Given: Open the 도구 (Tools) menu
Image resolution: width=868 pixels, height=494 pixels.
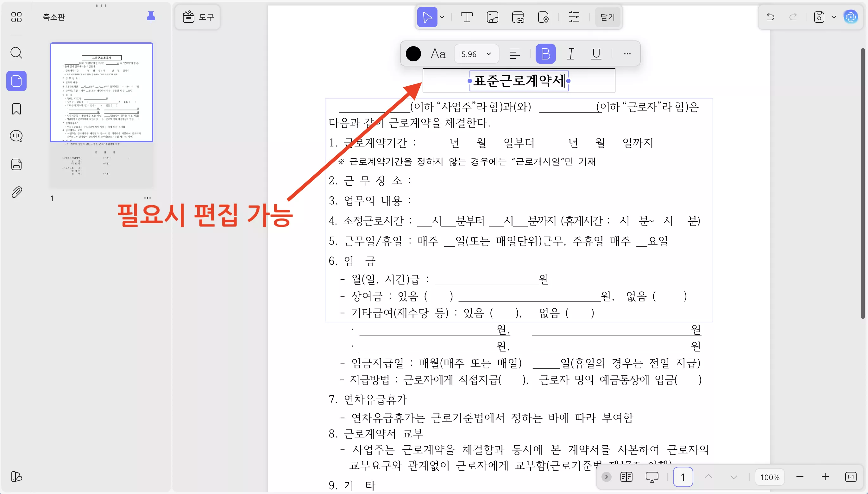Looking at the screenshot, I should tap(198, 17).
